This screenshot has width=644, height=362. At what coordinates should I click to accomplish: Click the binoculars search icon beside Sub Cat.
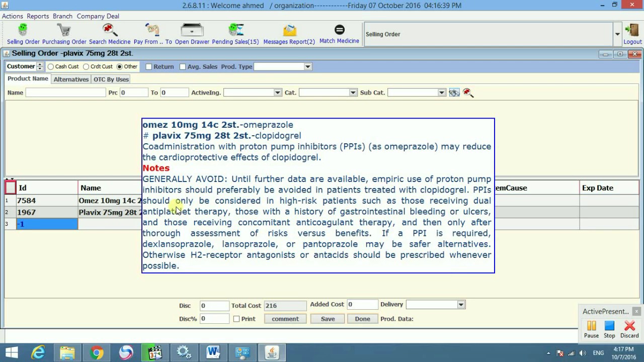pos(454,93)
